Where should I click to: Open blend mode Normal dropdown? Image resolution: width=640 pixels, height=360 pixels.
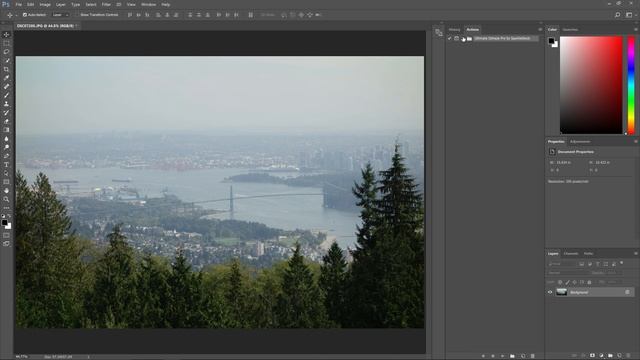click(x=568, y=273)
